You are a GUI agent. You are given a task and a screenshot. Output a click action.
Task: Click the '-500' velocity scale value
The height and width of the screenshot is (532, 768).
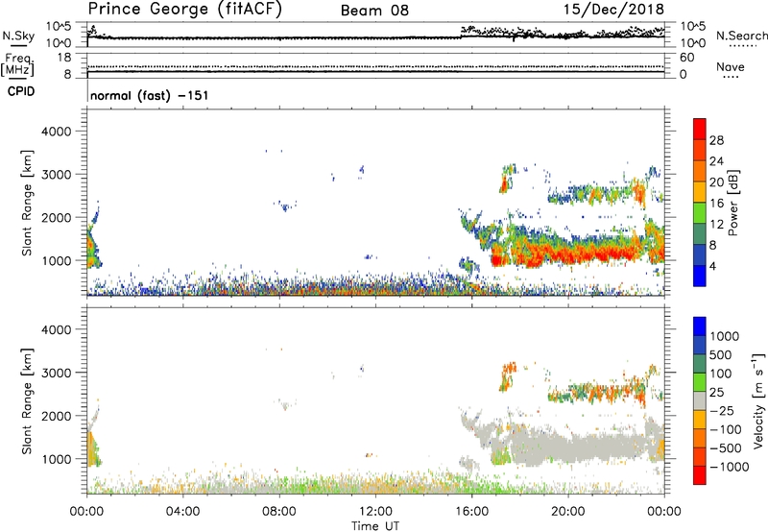coord(726,447)
